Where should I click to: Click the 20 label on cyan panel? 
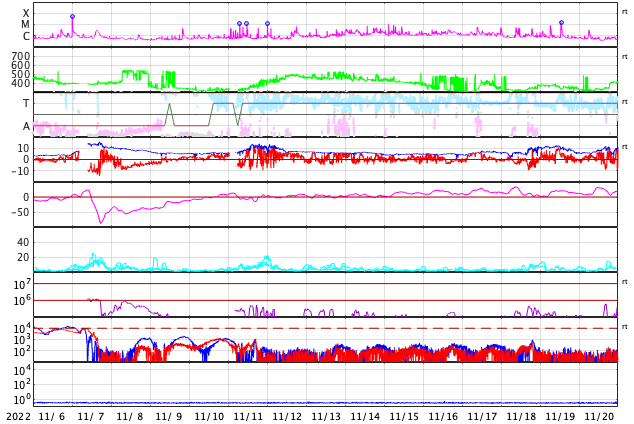[23, 257]
